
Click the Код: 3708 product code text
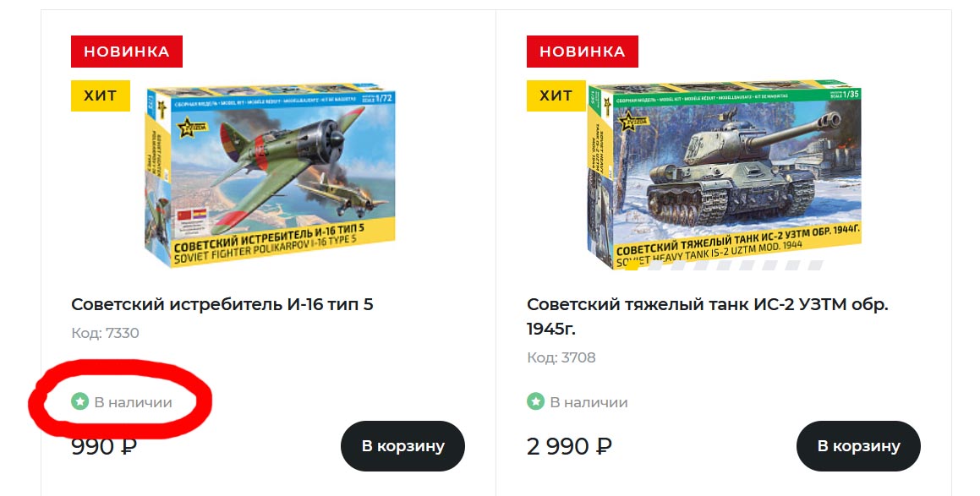pyautogui.click(x=561, y=357)
